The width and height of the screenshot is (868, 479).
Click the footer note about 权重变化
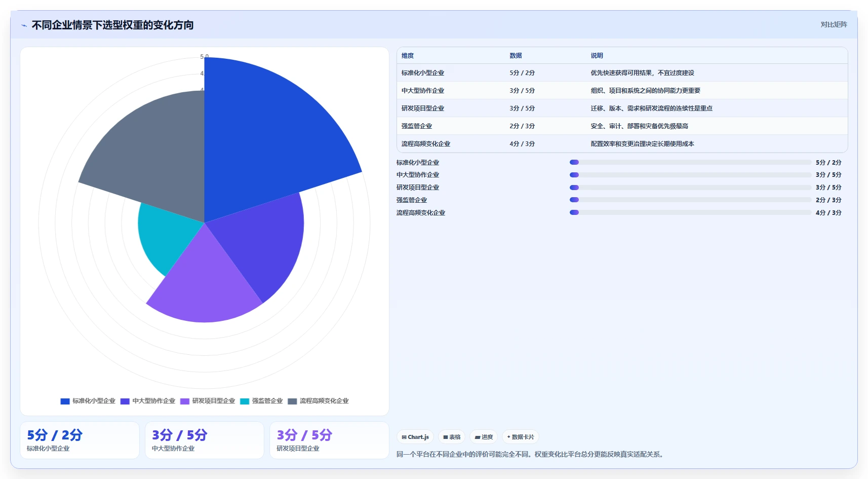tap(530, 454)
